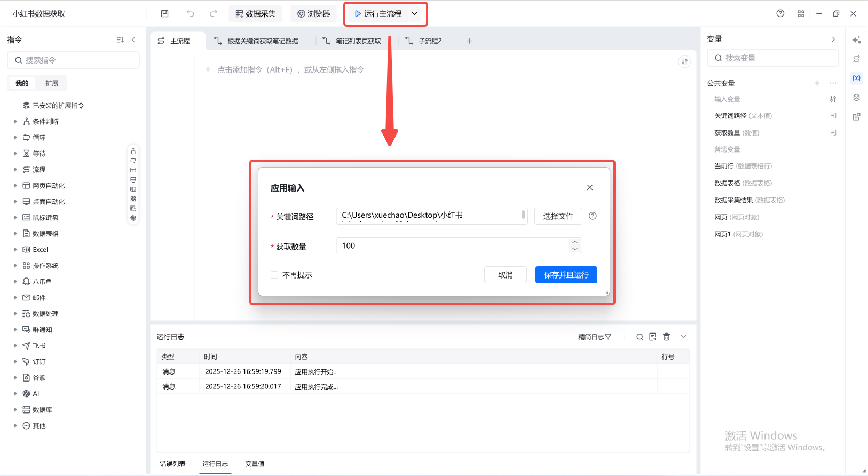
Task: Click the AI sparkle icon in right sidebar
Action: click(857, 40)
